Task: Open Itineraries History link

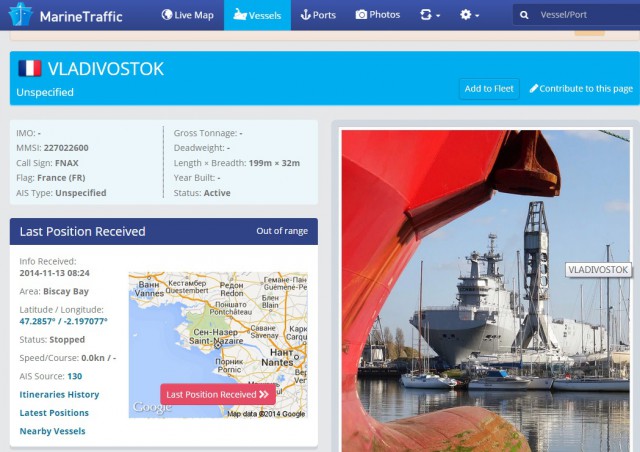Action: (59, 394)
